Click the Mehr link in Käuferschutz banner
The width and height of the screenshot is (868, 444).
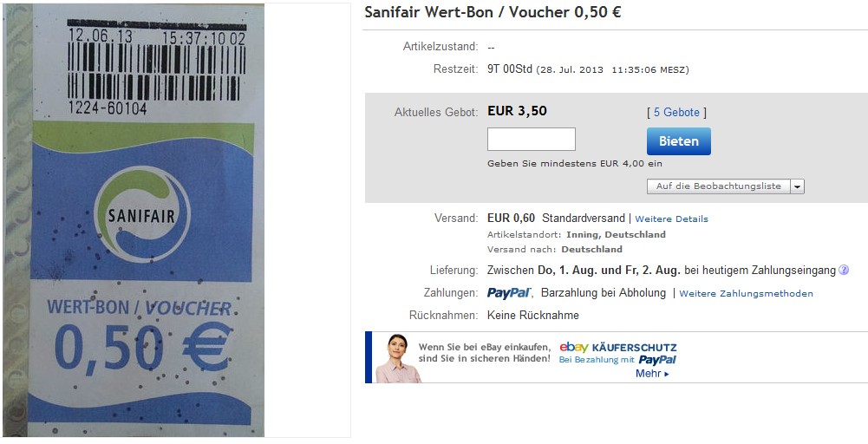click(x=652, y=374)
